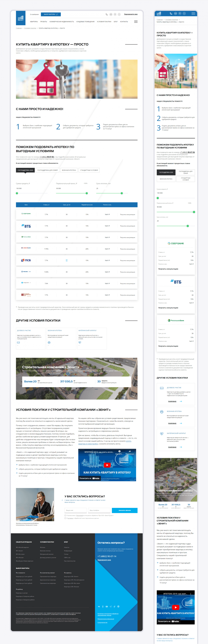This screenshot has width=208, height=644.
Task: Open Коммерческая недвижимость in the navigation menu
Action: [62, 22]
